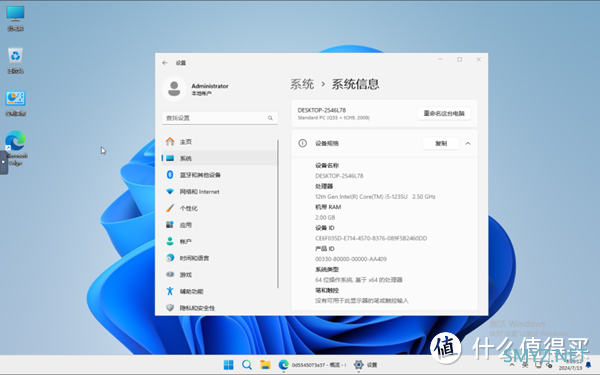This screenshot has height=375, width=600.
Task: Open 应用 (Apps) settings category
Action: pyautogui.click(x=220, y=225)
